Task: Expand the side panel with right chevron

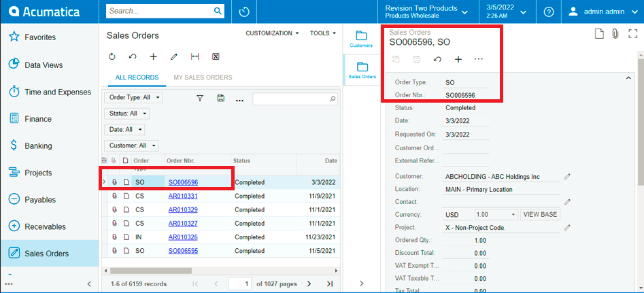Action: point(362,283)
